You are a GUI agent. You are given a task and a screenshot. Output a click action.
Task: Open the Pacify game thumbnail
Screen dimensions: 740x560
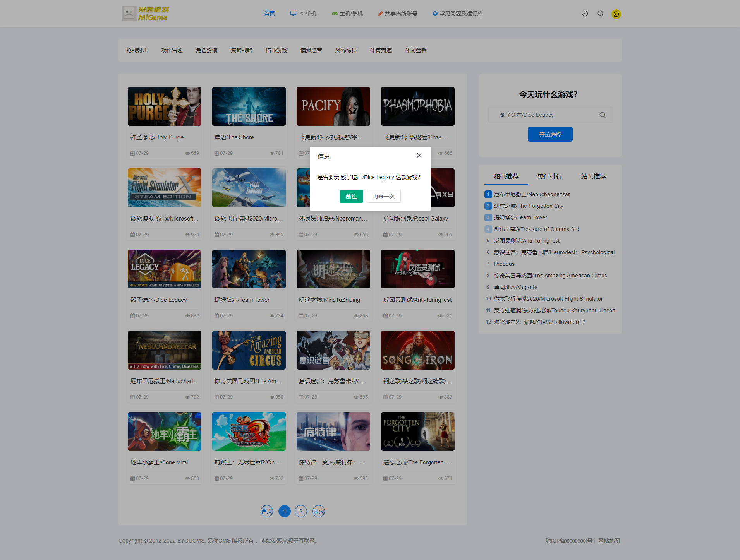point(333,106)
